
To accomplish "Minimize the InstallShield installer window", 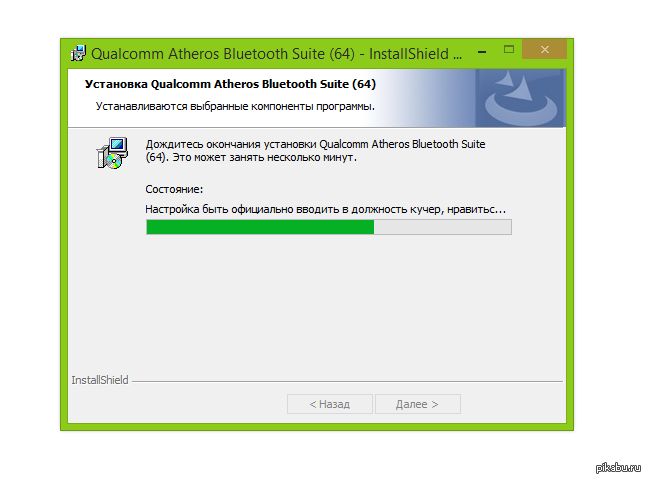I will (482, 52).
